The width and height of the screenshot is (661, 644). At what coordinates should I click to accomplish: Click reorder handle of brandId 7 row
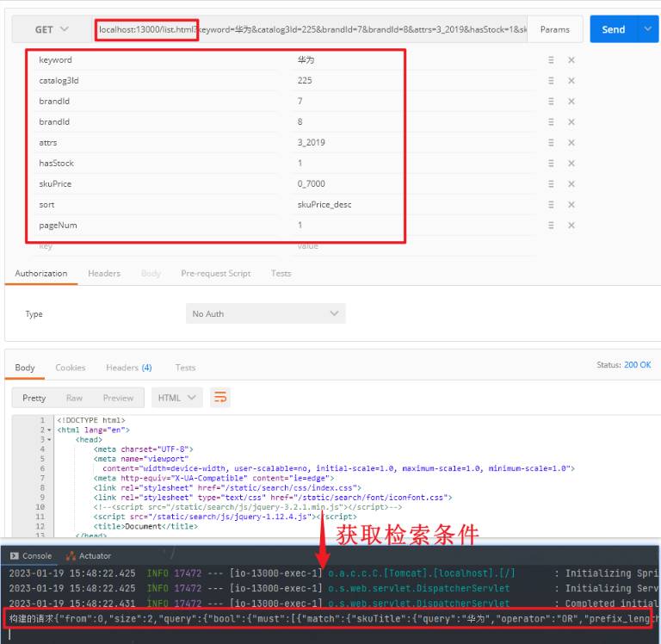551,102
